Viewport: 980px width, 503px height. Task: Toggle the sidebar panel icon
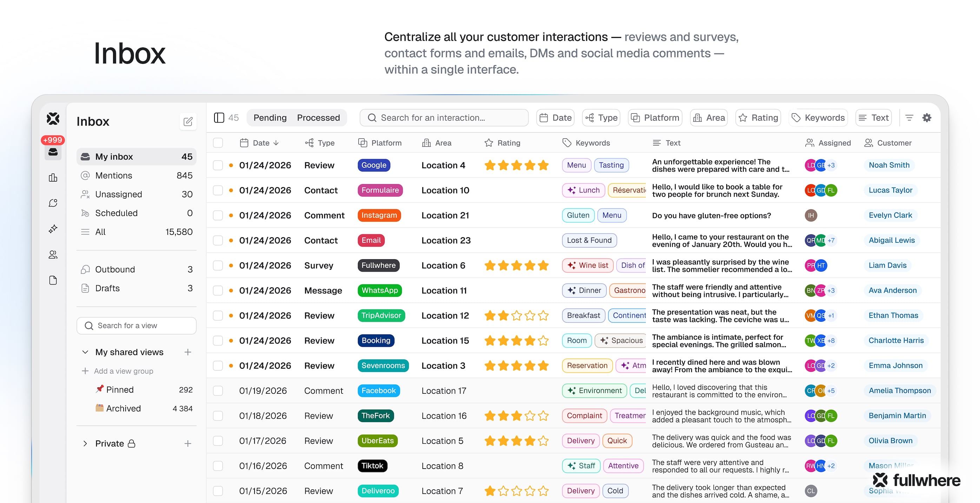pyautogui.click(x=219, y=118)
